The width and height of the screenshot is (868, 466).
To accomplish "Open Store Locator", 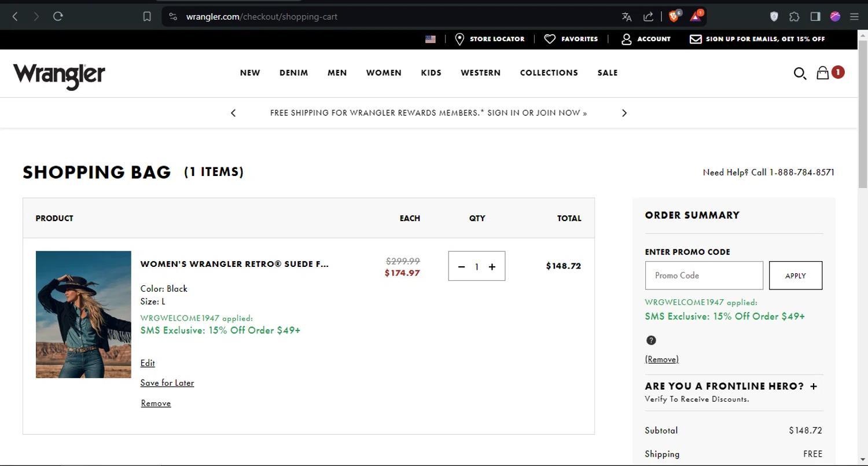I will 490,39.
